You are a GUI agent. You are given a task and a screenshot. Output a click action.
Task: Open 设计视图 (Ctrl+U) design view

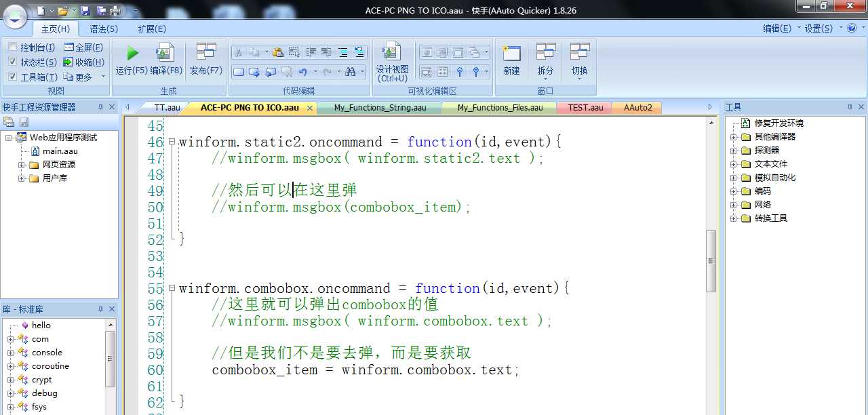click(x=392, y=61)
